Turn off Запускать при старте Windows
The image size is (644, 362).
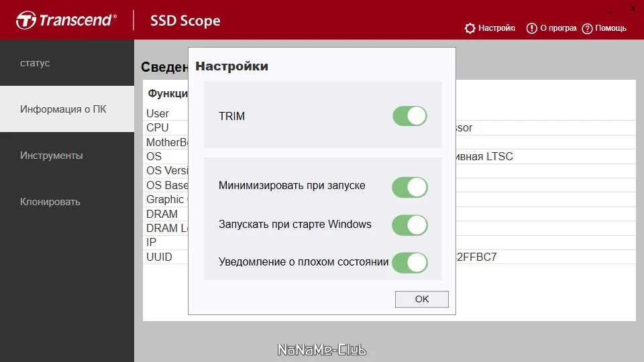point(410,225)
